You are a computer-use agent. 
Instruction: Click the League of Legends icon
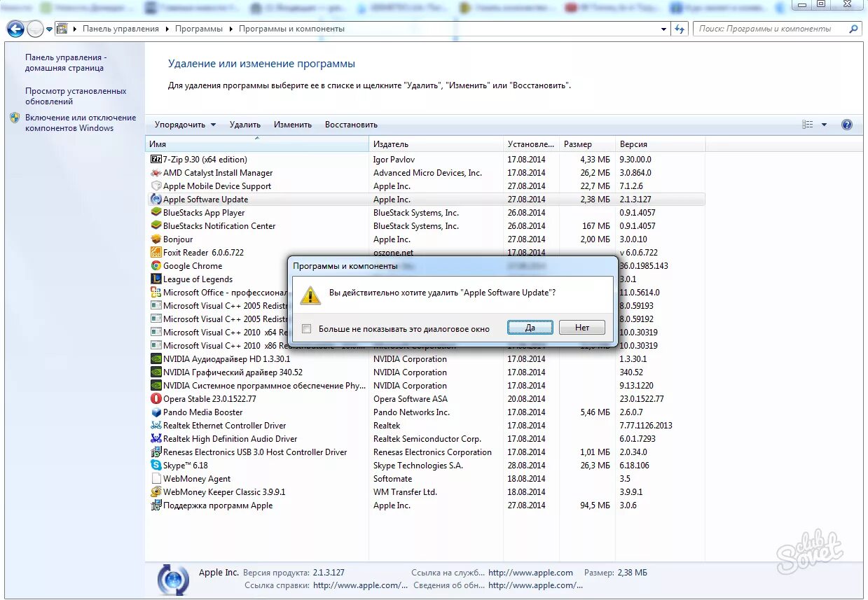pyautogui.click(x=156, y=279)
